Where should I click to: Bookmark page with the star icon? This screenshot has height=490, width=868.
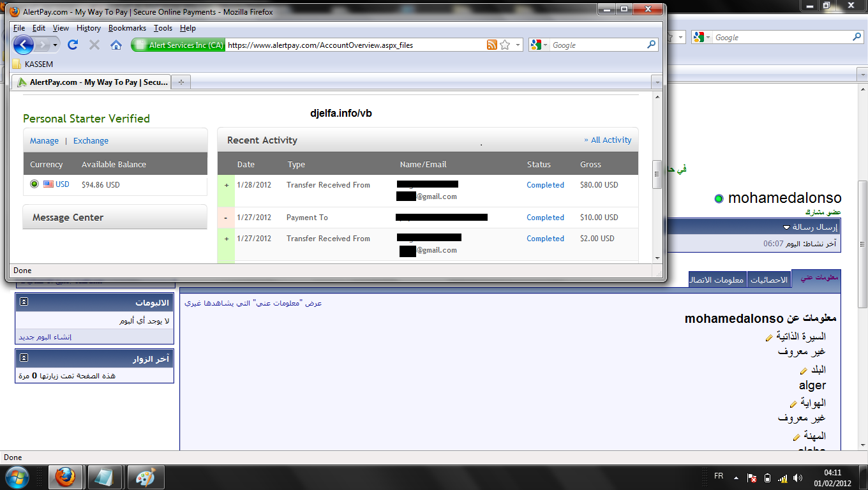pos(505,45)
